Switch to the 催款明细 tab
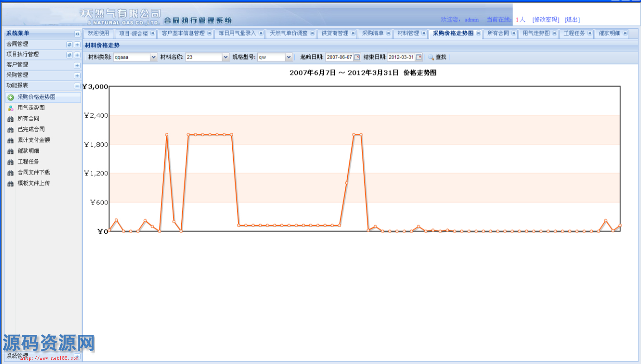The width and height of the screenshot is (641, 364). 609,33
